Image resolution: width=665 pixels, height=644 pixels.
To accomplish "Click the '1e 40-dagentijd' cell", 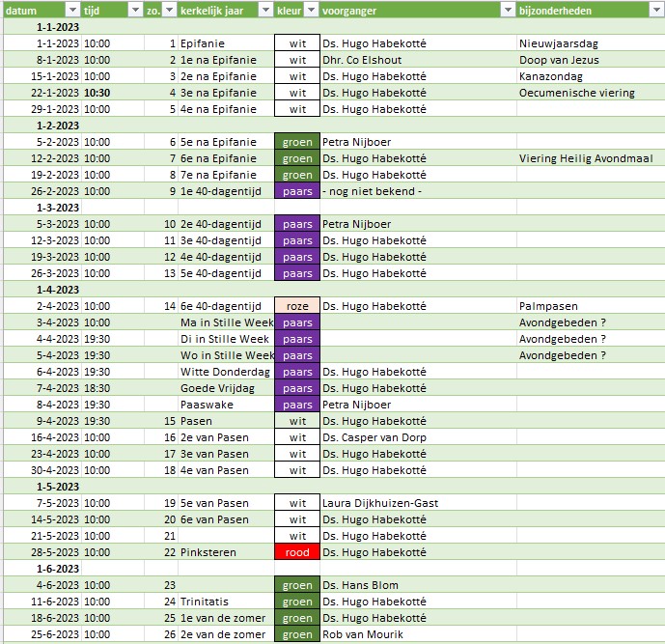I will pyautogui.click(x=226, y=191).
